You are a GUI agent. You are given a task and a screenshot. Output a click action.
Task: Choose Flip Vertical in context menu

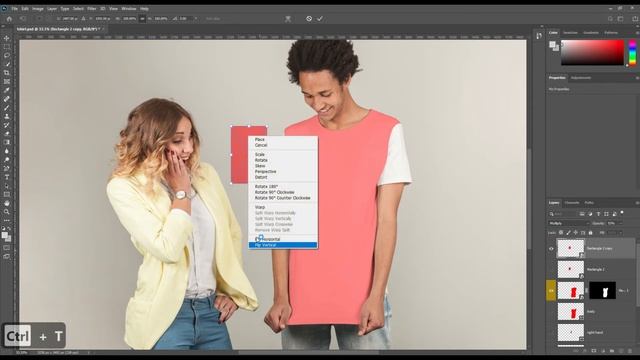click(x=283, y=245)
